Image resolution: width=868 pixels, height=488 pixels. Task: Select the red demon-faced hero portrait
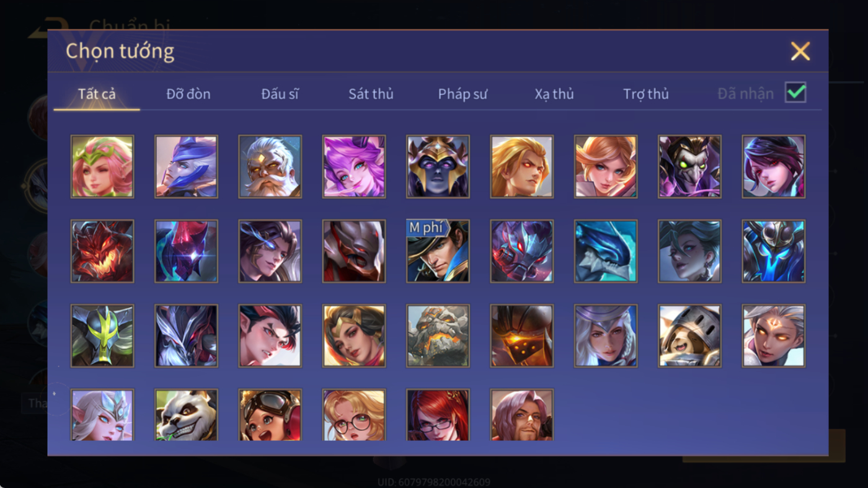102,251
